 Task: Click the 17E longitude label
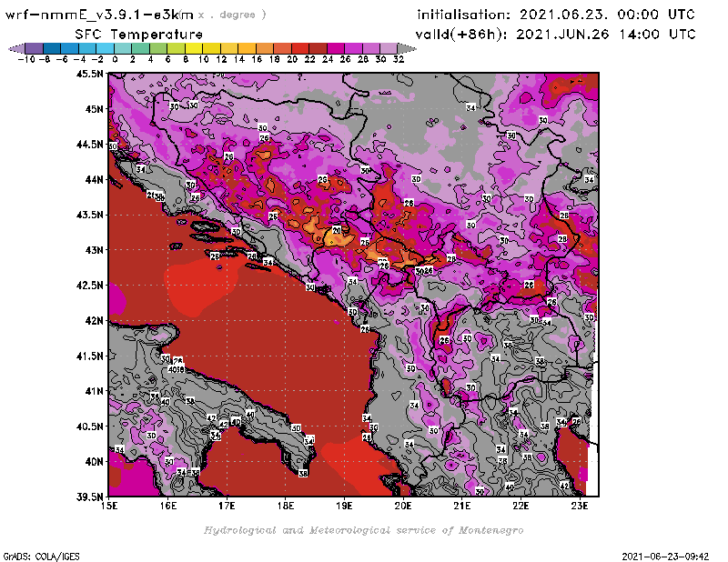tap(227, 506)
